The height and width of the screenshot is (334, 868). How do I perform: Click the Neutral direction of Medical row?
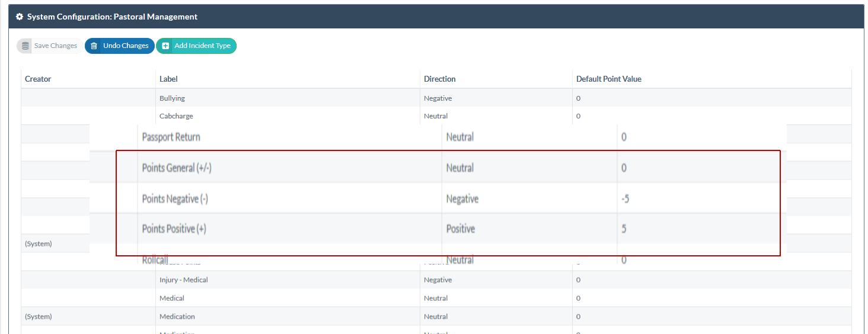click(x=436, y=298)
